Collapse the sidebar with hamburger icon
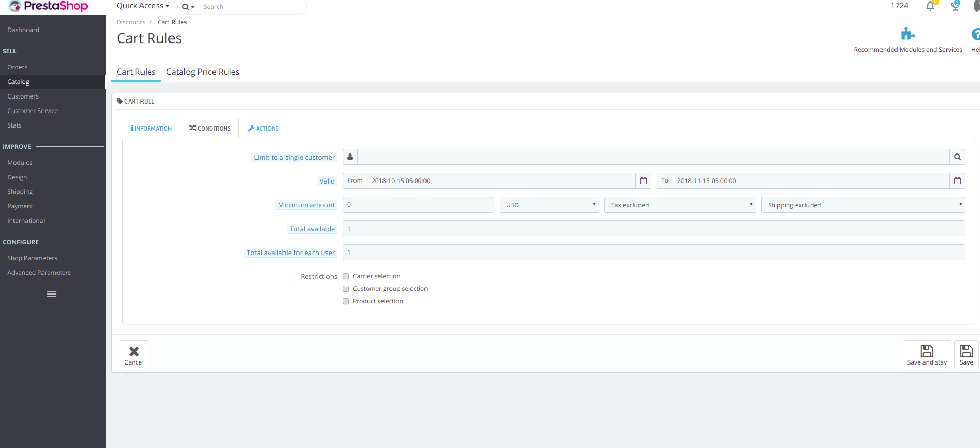 52,294
